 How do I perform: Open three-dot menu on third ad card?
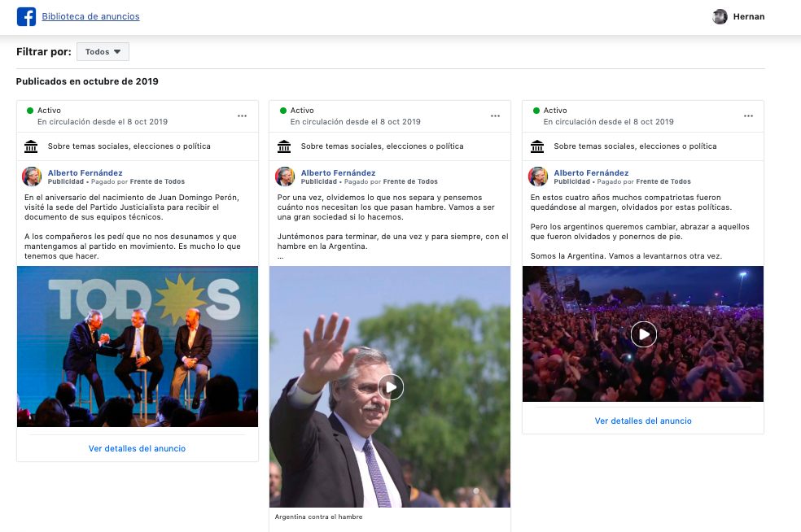(748, 116)
